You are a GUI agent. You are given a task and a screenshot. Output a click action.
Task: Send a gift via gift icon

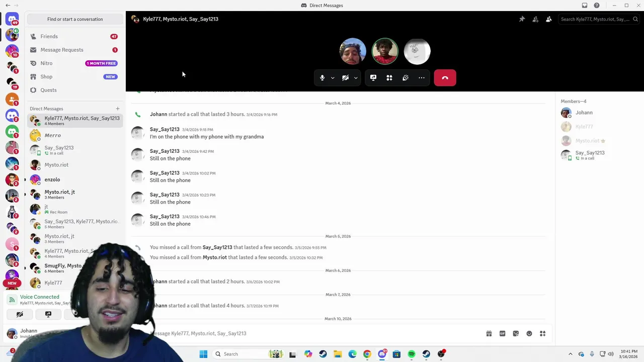pyautogui.click(x=489, y=333)
